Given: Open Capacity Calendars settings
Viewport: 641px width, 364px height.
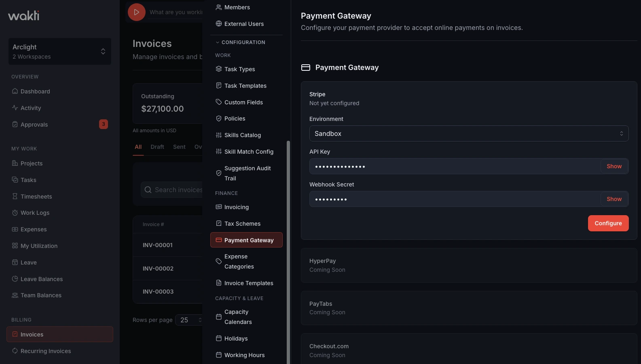Looking at the screenshot, I should (x=246, y=317).
